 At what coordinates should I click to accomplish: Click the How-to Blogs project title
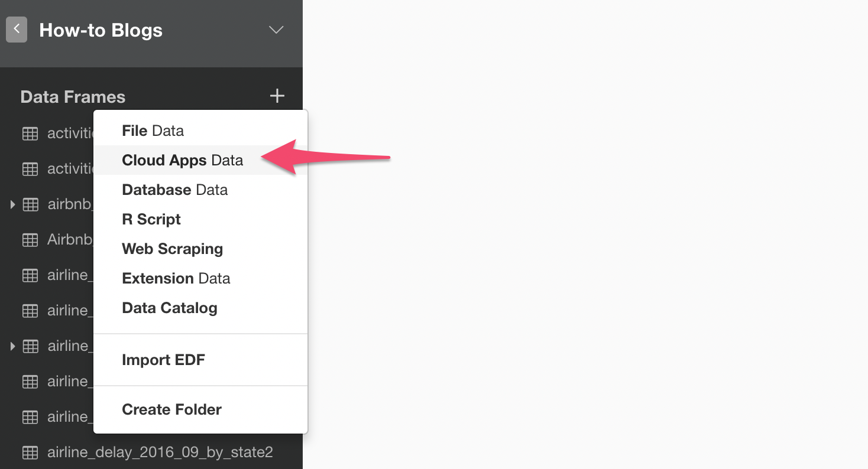click(101, 30)
